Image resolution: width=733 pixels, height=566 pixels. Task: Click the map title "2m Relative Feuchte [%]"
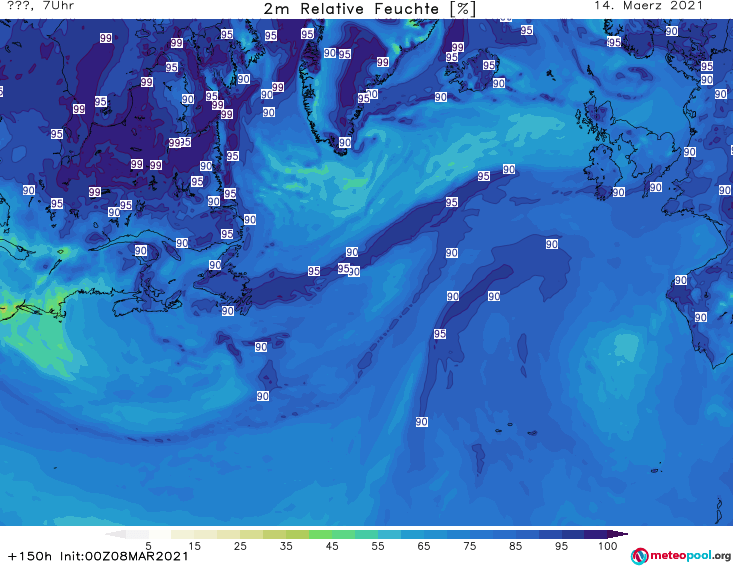(x=369, y=8)
